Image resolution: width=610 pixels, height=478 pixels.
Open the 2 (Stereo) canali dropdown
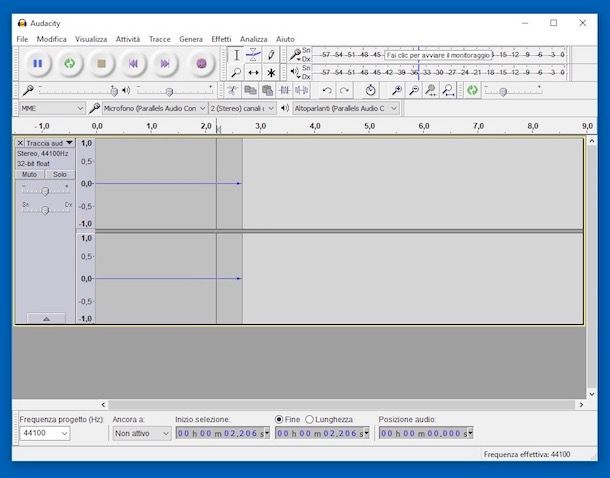pyautogui.click(x=242, y=108)
